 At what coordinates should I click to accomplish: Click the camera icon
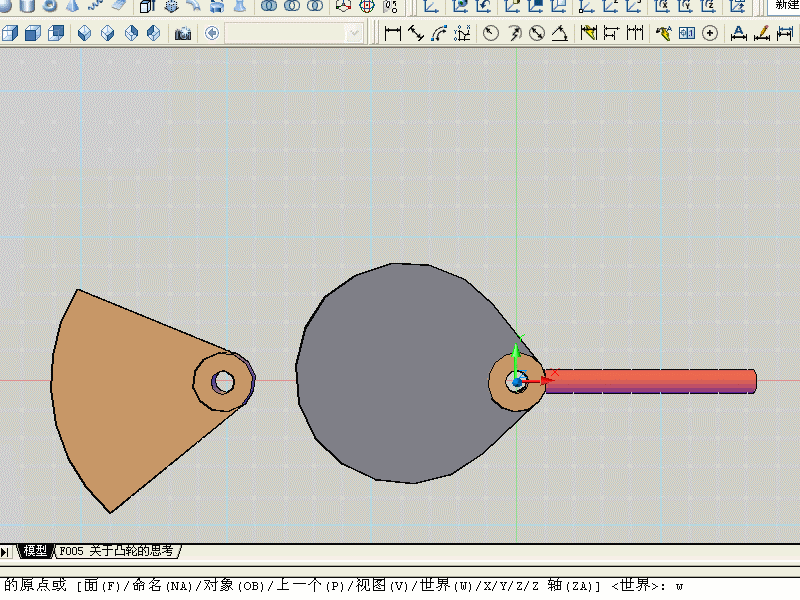(183, 34)
